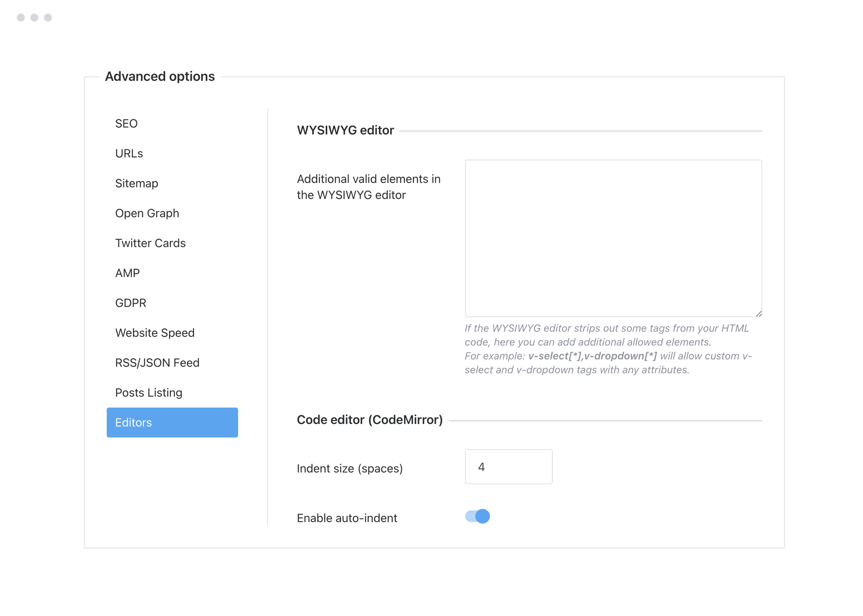Image resolution: width=863 pixels, height=616 pixels.
Task: Click the highlighted Editors section button
Action: point(172,422)
